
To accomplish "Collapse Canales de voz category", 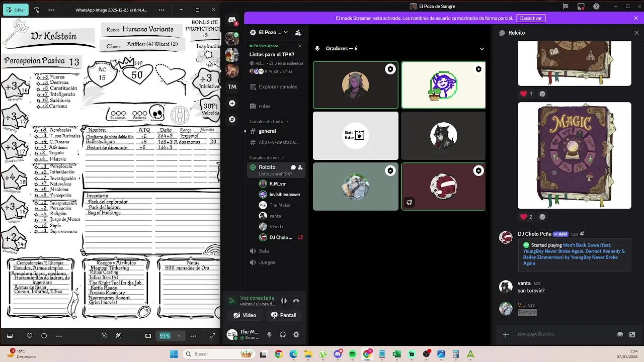I will point(267,158).
